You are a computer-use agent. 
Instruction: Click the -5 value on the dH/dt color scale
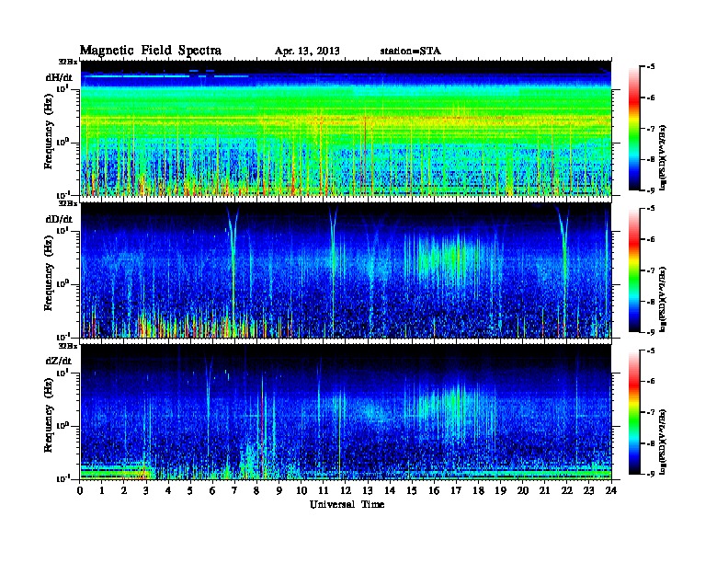(650, 67)
